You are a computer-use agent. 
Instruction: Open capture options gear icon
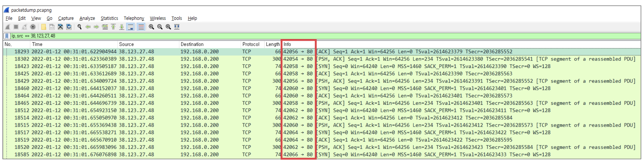[33, 27]
